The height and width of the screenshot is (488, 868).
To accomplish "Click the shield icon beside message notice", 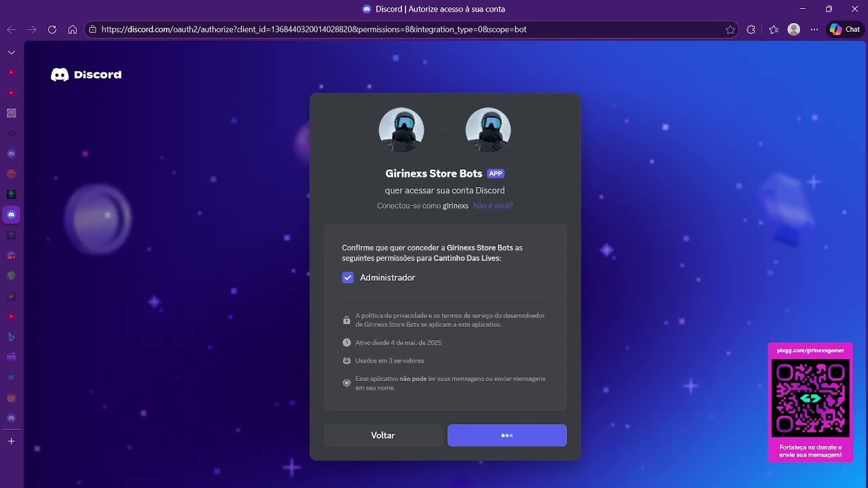I will point(347,383).
